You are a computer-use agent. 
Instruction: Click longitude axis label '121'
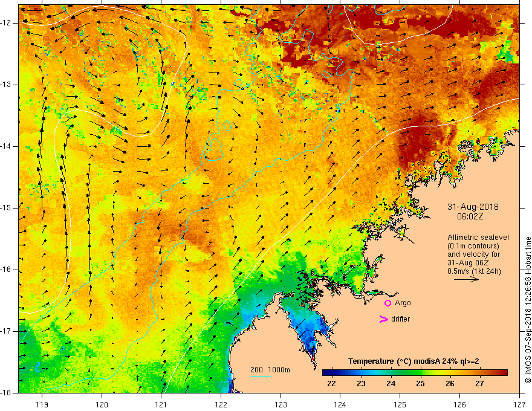161,405
